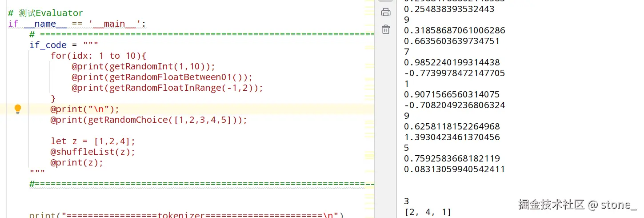Click the yellow lightbulb quick-fix icon
This screenshot has height=218, width=644.
[x=18, y=109]
